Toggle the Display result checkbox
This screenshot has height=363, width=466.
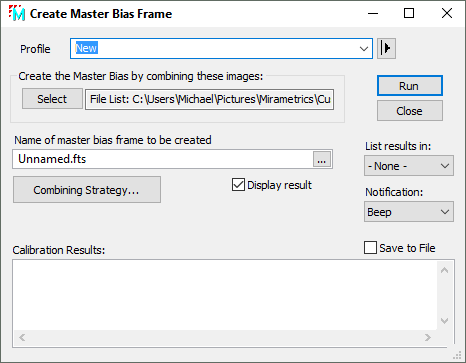238,185
